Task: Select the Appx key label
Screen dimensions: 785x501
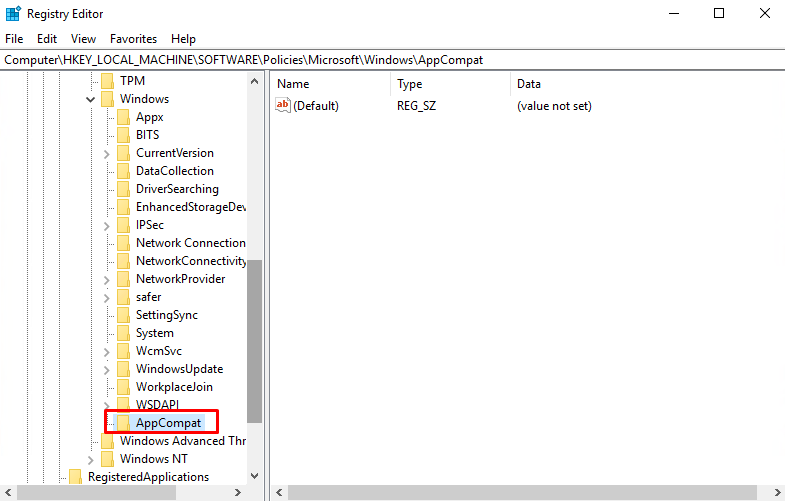Action: click(150, 117)
